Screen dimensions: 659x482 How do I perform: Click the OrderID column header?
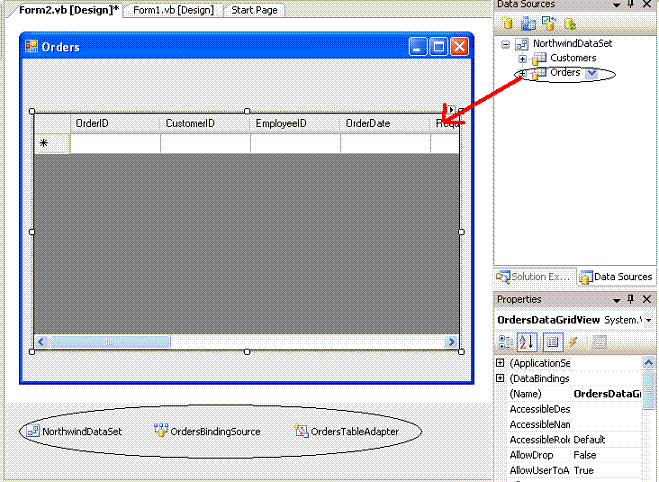[115, 124]
